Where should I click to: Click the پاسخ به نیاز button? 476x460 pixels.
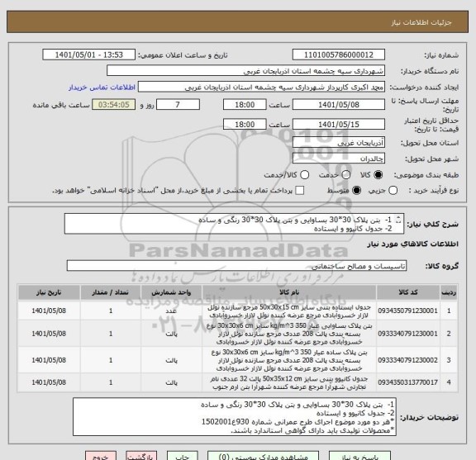359,456
